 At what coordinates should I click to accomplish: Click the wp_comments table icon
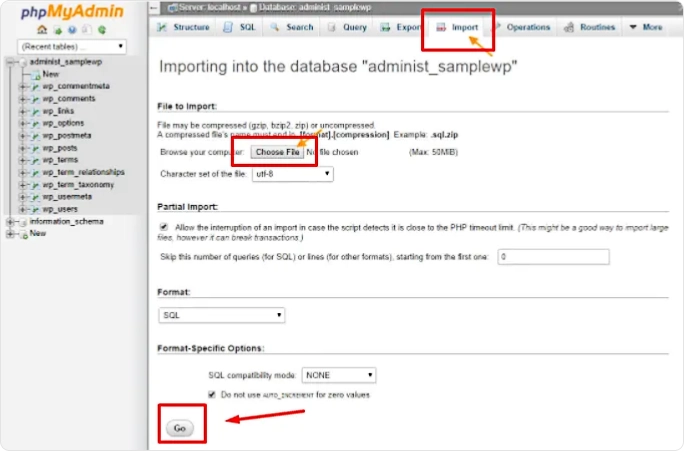click(35, 99)
